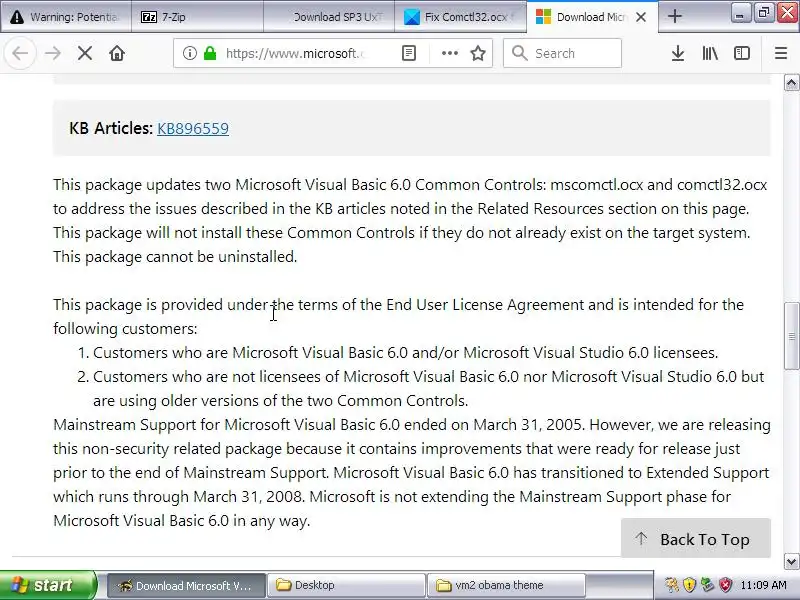Image resolution: width=800 pixels, height=600 pixels.
Task: Open the Firefox hamburger menu
Action: (781, 53)
